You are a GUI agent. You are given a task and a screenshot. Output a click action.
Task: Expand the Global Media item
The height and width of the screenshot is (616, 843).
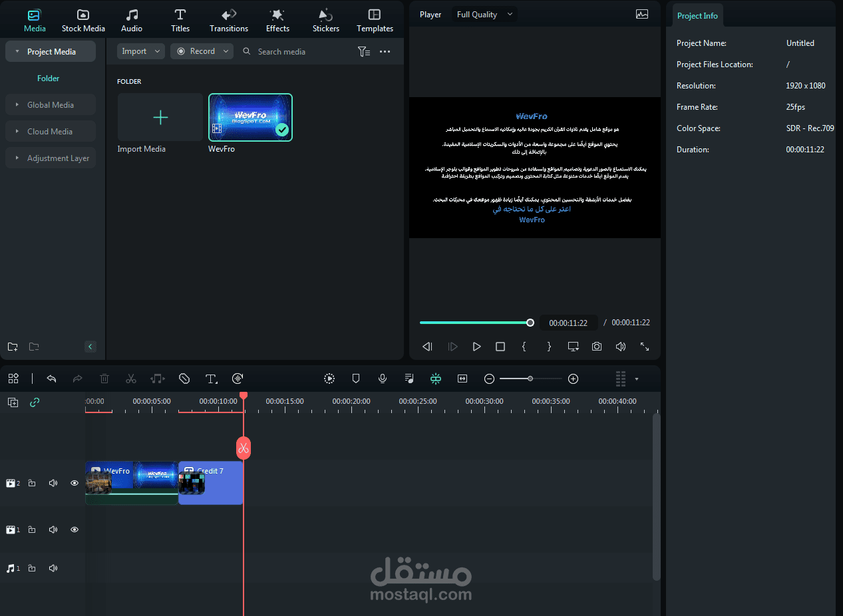point(51,104)
